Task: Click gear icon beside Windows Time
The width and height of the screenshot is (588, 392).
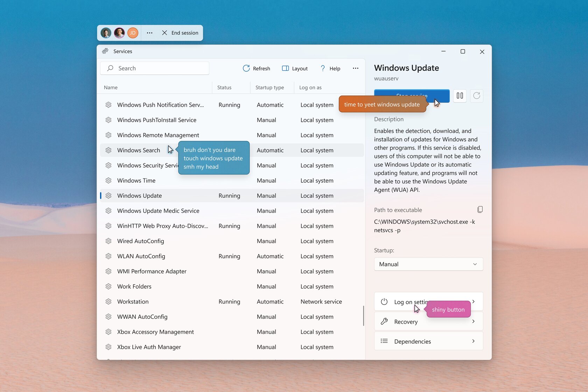Action: point(108,181)
